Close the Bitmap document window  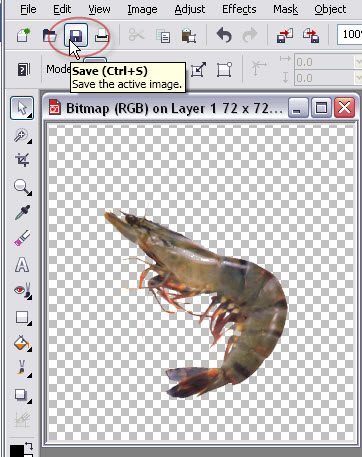344,108
